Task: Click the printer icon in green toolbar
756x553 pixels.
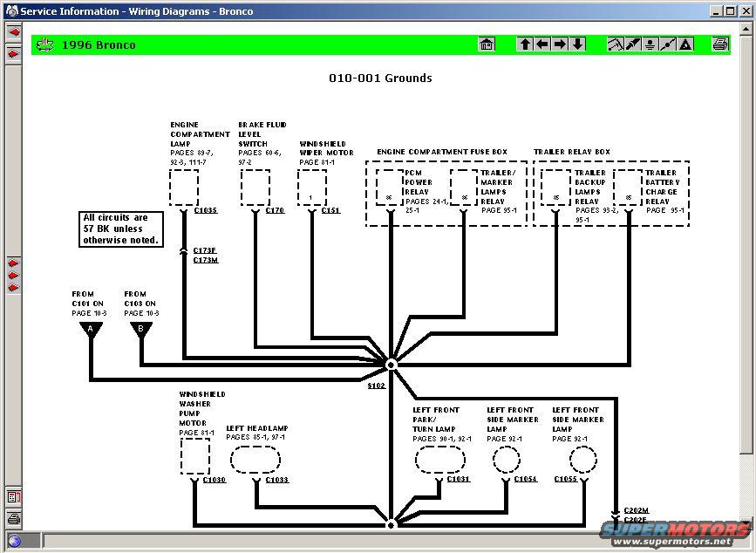Action: (x=720, y=44)
